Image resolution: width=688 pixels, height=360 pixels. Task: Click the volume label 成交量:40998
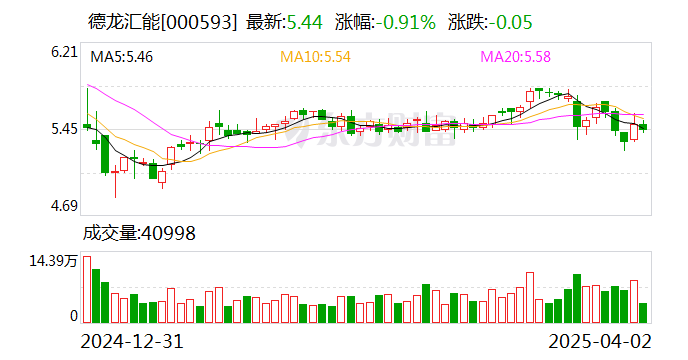(x=139, y=233)
